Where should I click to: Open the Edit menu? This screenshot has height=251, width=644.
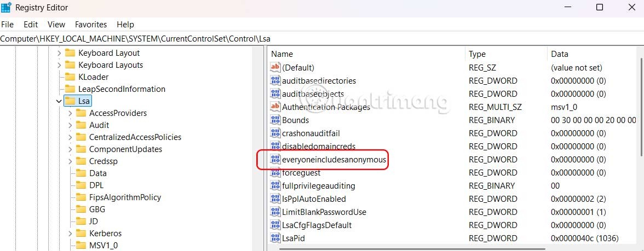(31, 25)
